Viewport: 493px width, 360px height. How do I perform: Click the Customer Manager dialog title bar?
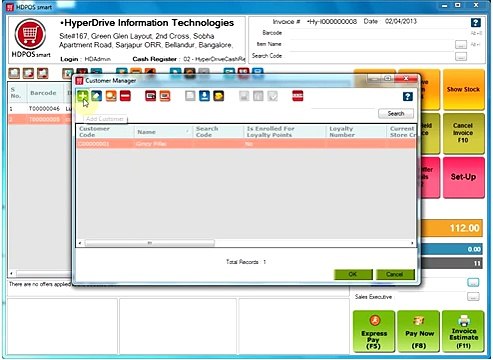coord(220,80)
